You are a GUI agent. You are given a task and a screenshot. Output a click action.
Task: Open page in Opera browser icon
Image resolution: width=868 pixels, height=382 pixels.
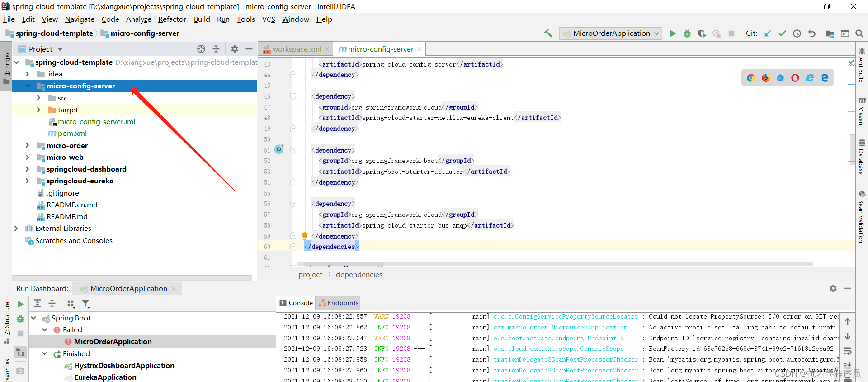coord(795,78)
